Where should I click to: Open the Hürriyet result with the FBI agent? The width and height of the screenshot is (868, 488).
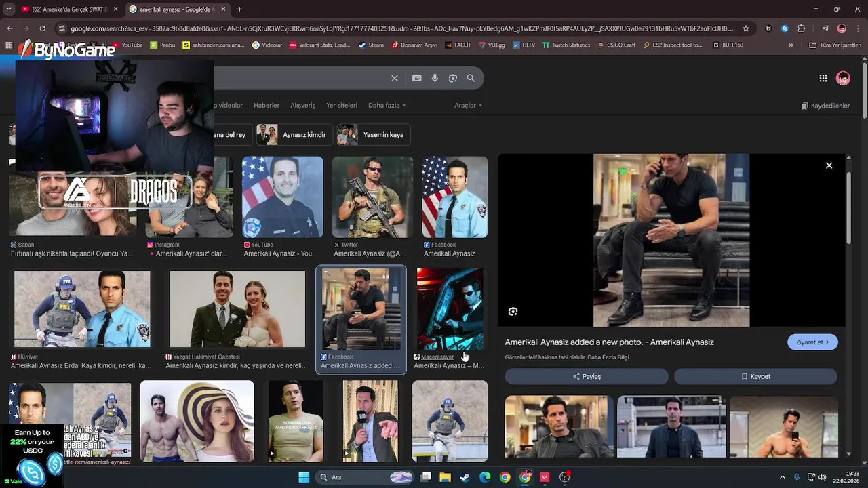(x=82, y=309)
